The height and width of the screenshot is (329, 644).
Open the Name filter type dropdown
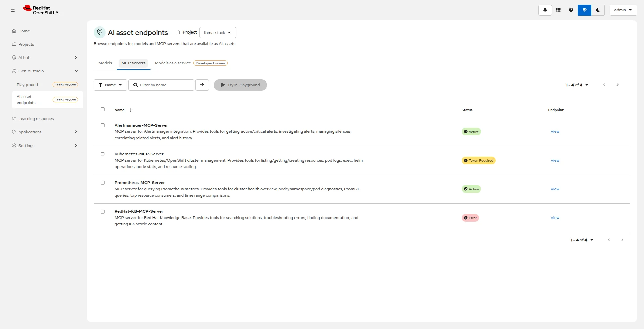(x=110, y=85)
